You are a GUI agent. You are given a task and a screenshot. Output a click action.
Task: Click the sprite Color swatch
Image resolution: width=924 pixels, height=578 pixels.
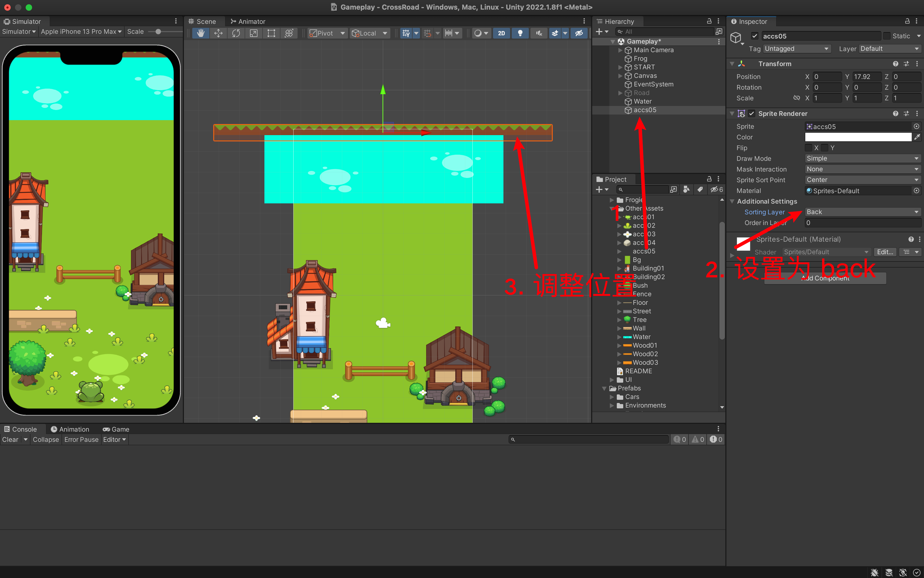coord(858,137)
